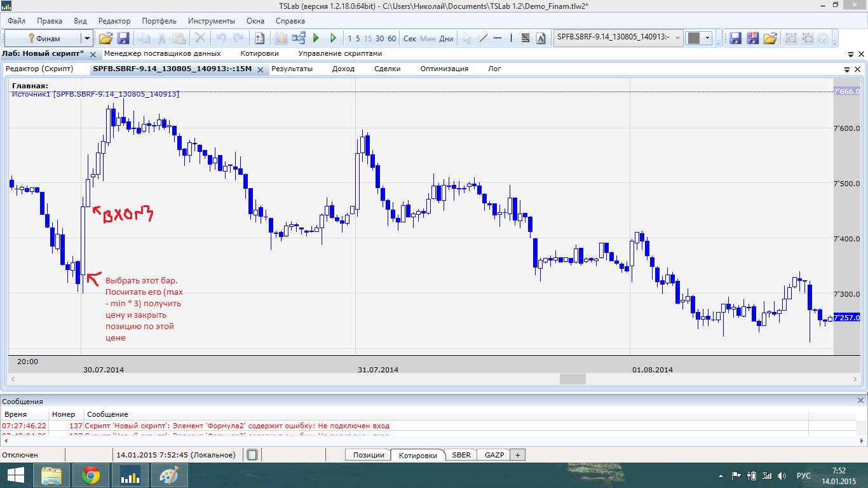The image size is (868, 488).
Task: Open the Справка menu
Action: [290, 21]
